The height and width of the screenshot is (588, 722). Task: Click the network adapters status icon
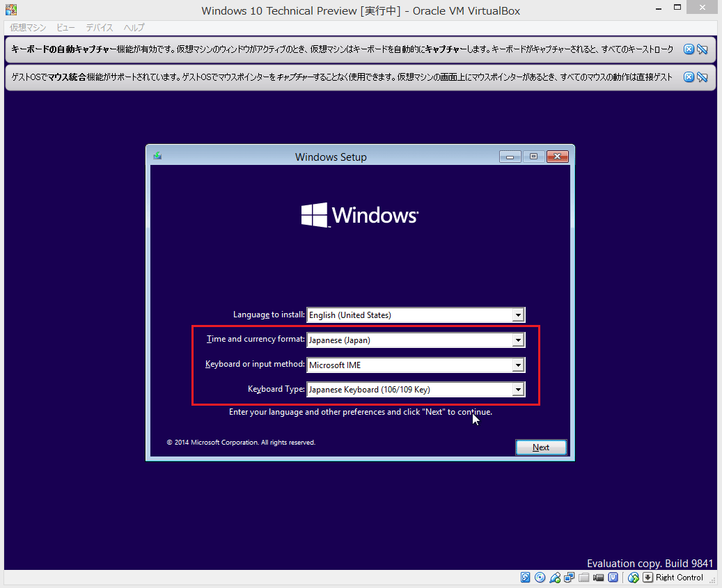570,578
